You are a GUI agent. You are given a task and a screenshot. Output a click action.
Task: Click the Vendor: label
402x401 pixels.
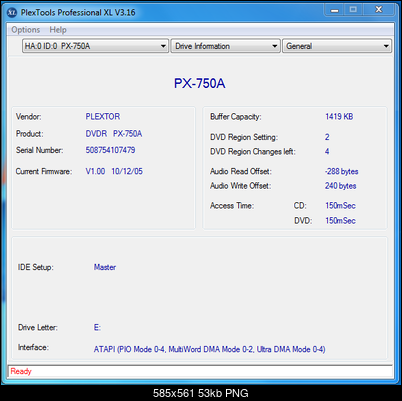28,117
